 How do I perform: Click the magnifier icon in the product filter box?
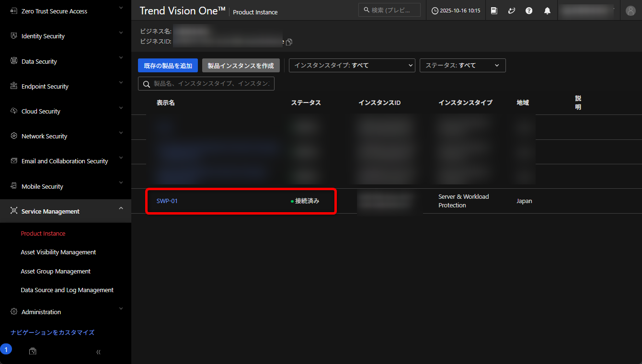tap(147, 84)
